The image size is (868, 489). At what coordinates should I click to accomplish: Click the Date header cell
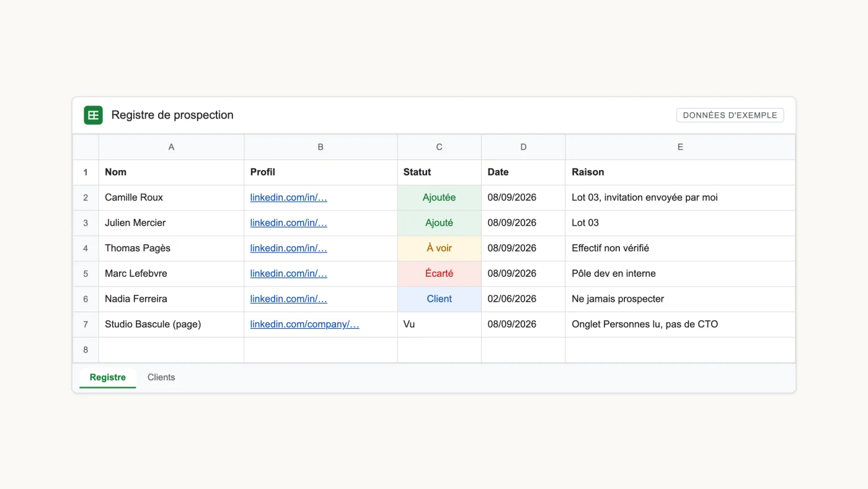tap(523, 173)
